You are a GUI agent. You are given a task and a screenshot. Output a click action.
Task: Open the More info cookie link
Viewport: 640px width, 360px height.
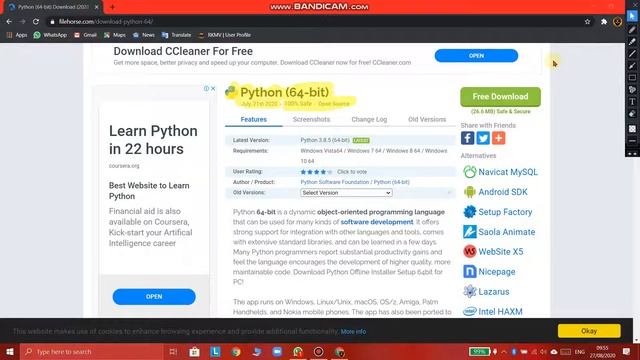(353, 331)
